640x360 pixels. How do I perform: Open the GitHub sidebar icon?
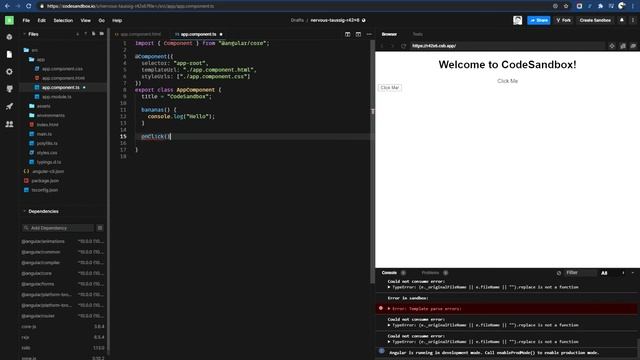click(9, 89)
